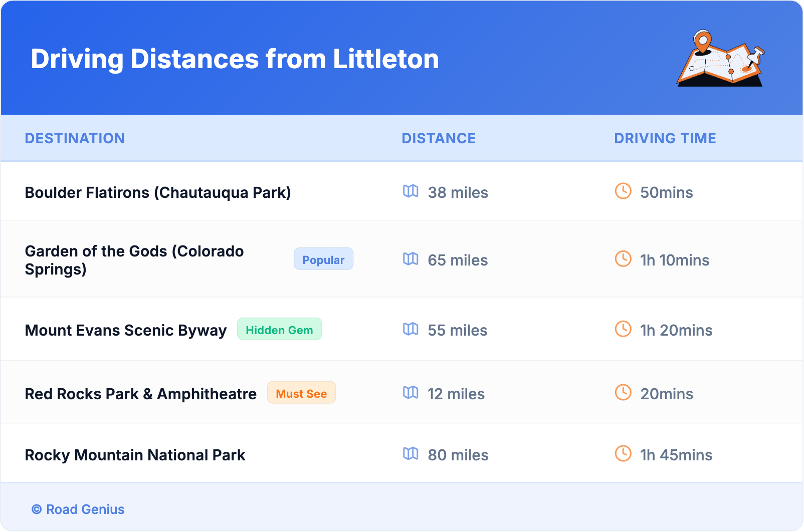This screenshot has width=804, height=532.
Task: Click the clock icon beside 50mins
Action: 623,191
